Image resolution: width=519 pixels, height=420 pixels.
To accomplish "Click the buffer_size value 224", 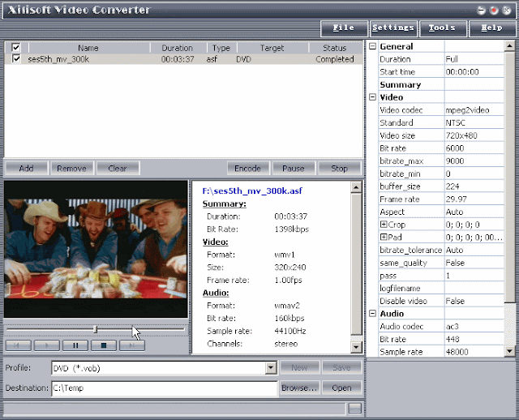I will (453, 186).
